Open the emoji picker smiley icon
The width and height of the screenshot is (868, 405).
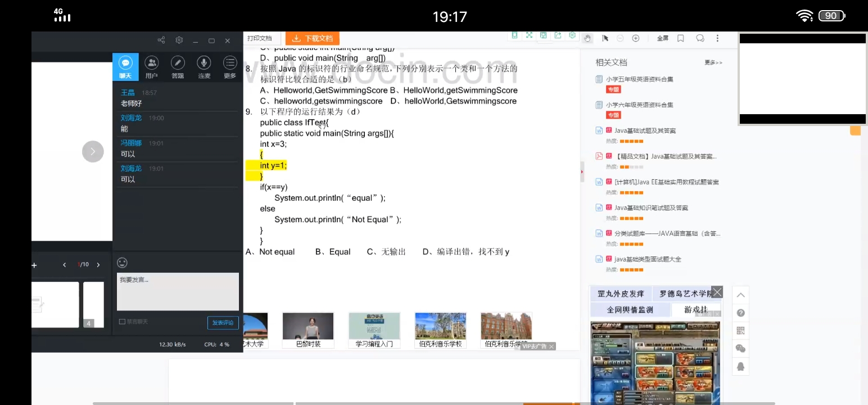[122, 263]
